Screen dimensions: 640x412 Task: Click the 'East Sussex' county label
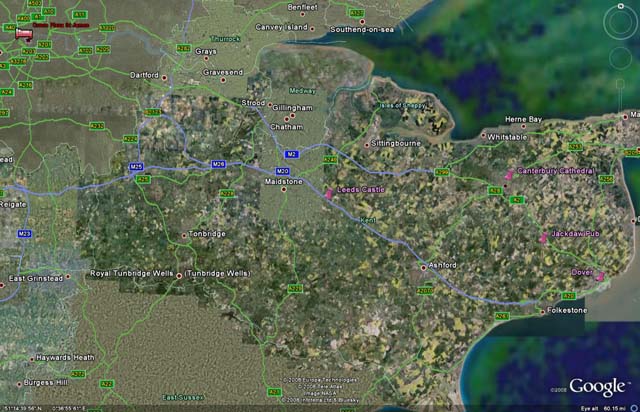click(x=183, y=397)
